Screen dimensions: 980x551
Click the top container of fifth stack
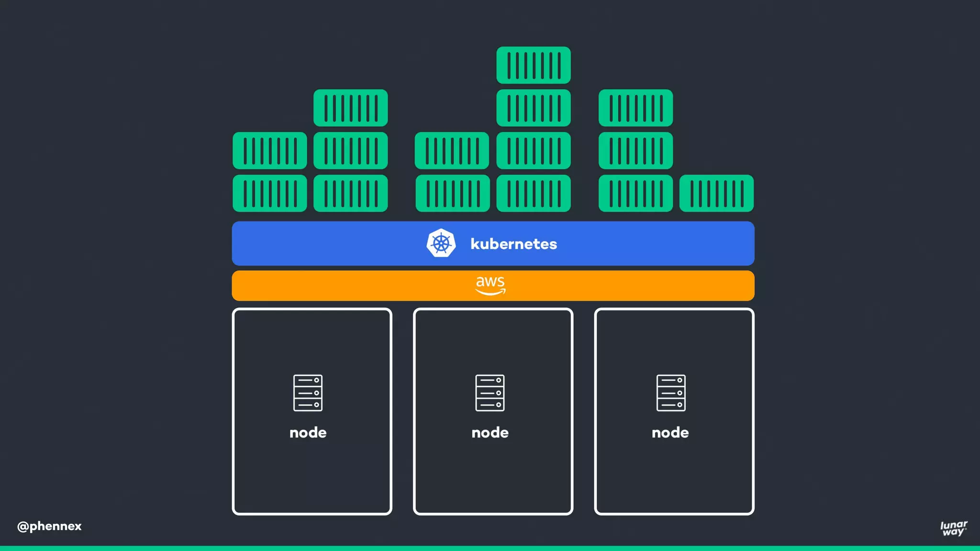[635, 108]
